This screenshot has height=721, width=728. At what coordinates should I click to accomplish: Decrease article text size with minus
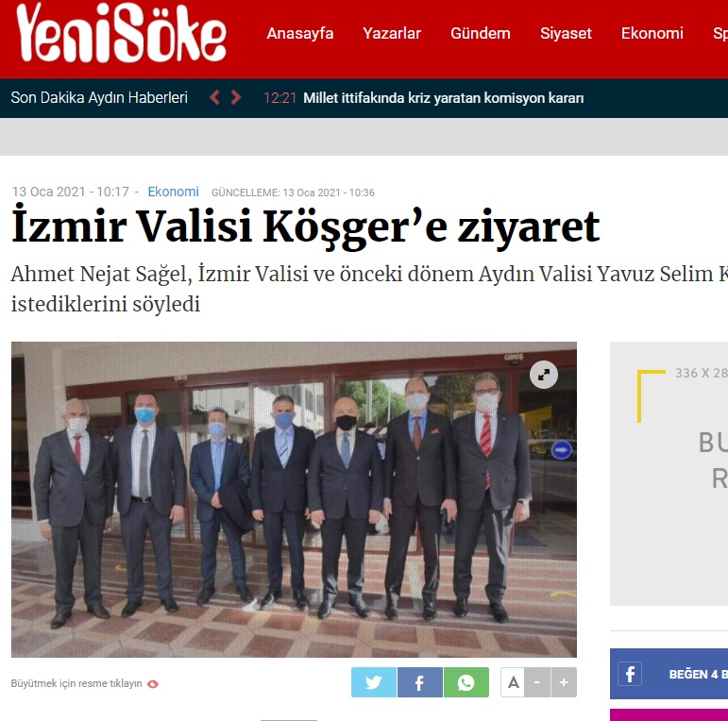537,682
